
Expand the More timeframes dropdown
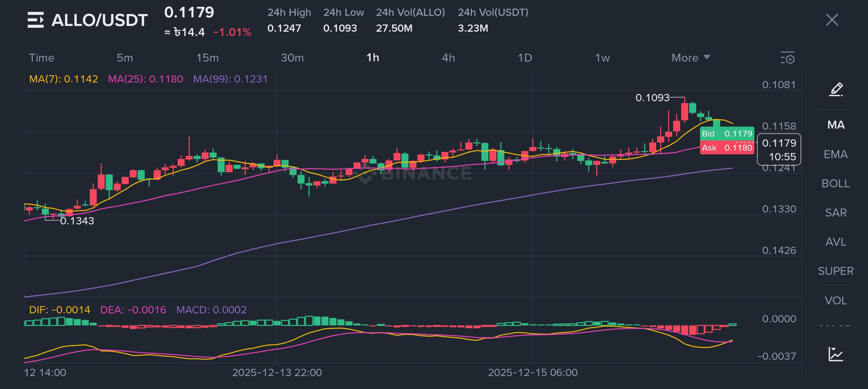pyautogui.click(x=690, y=58)
